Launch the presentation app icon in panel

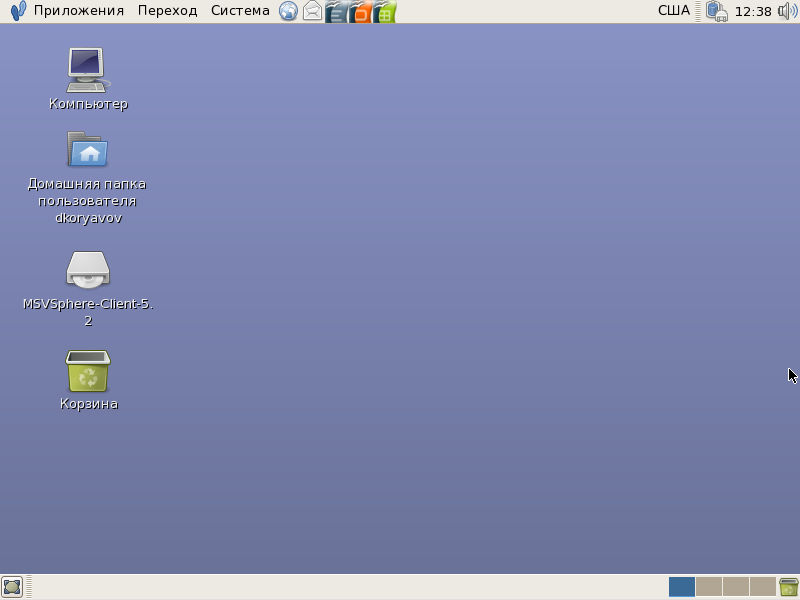point(361,11)
